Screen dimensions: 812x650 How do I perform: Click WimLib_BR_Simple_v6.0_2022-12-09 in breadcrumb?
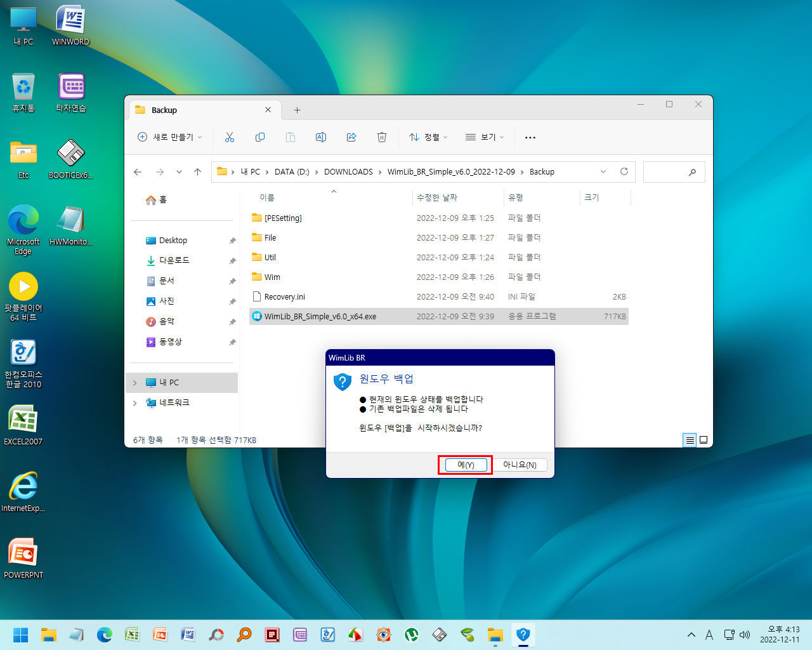[x=452, y=172]
